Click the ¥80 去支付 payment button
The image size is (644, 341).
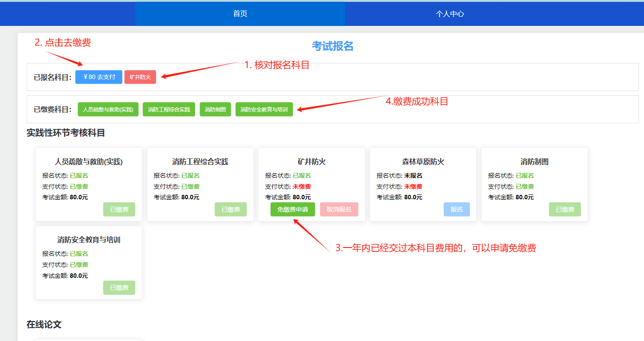[98, 76]
